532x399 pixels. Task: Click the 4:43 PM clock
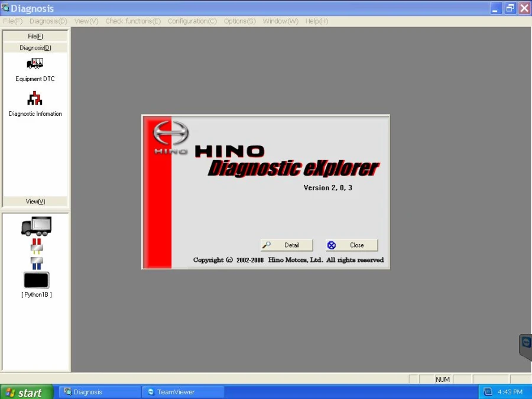point(510,392)
